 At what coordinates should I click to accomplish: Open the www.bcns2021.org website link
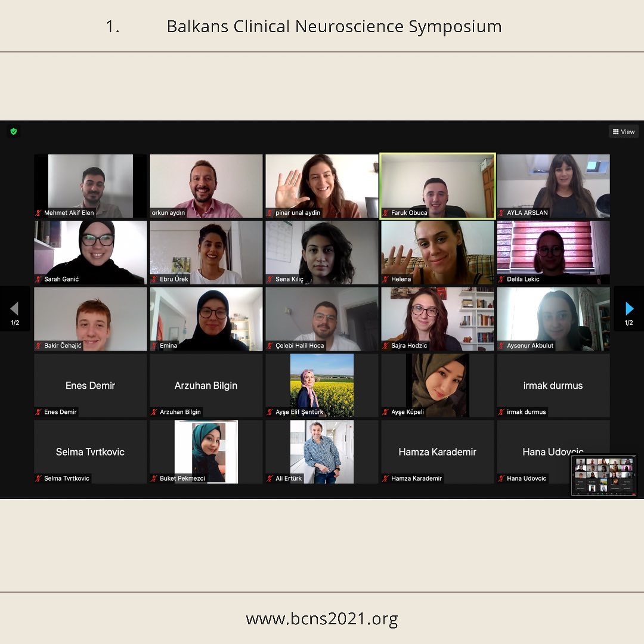pos(321,619)
